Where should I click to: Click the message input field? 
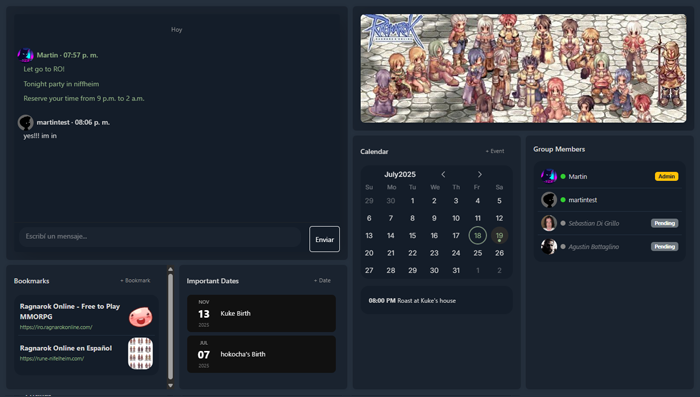click(x=160, y=237)
